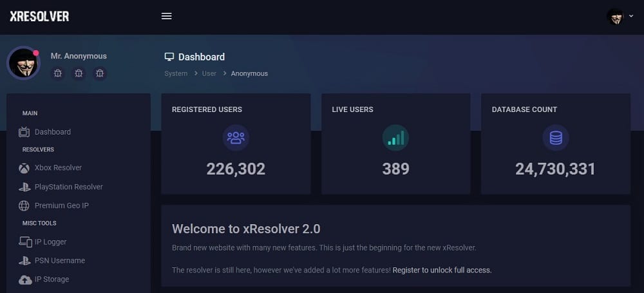
Task: Click the Anonymous breadcrumb
Action: (249, 73)
